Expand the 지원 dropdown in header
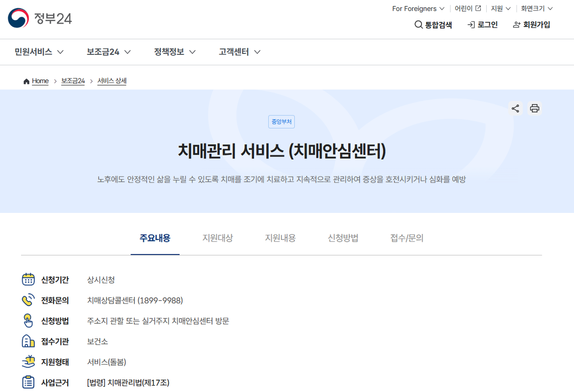574x392 pixels. (x=501, y=8)
